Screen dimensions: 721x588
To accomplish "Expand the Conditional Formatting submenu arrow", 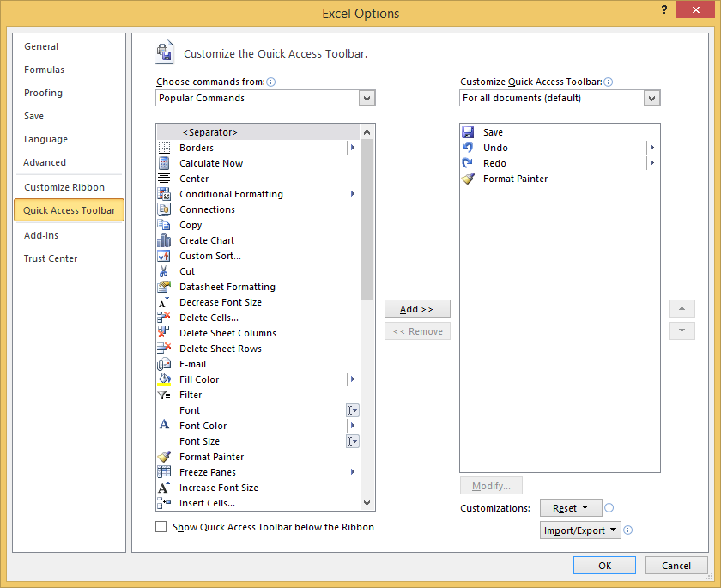I will 353,194.
